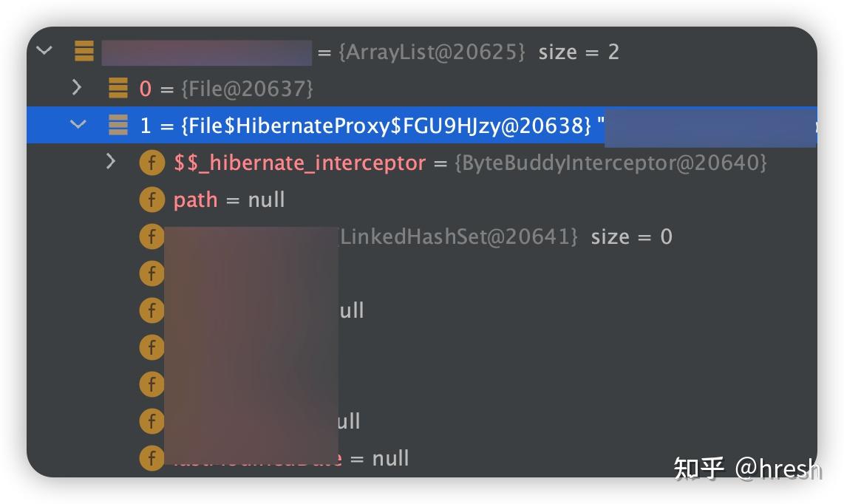Image resolution: width=844 pixels, height=504 pixels.
Task: Click the field icon of the LinkedHashSet field
Action: pos(152,236)
